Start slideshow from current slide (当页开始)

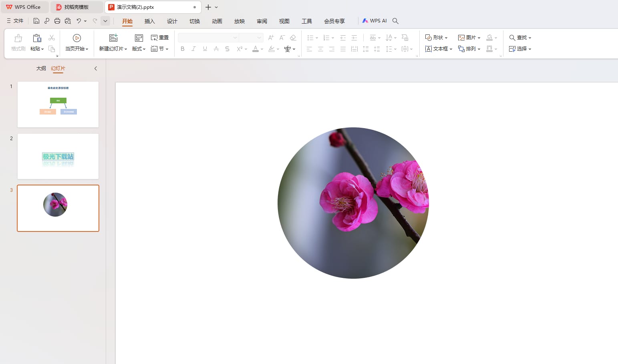pos(77,42)
